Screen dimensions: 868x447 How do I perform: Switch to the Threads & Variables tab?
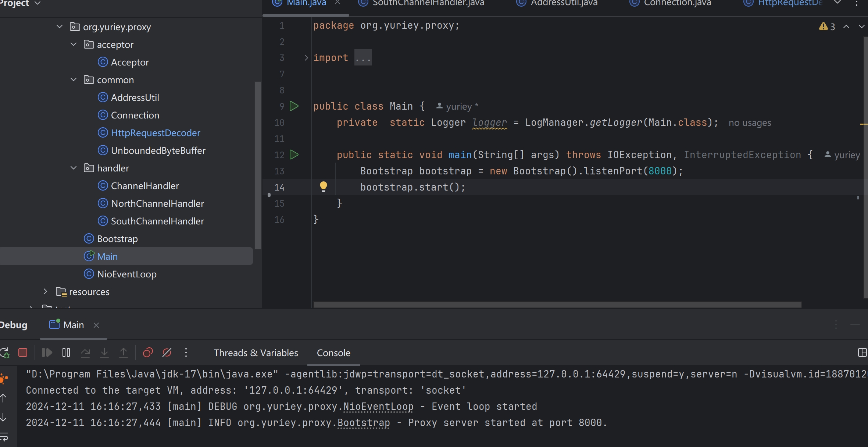tap(256, 352)
